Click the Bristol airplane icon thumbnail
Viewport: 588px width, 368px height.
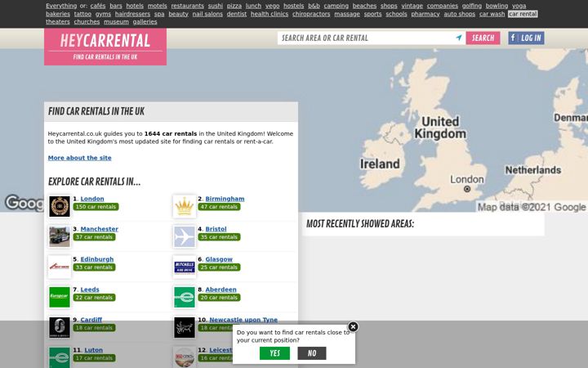pos(185,236)
